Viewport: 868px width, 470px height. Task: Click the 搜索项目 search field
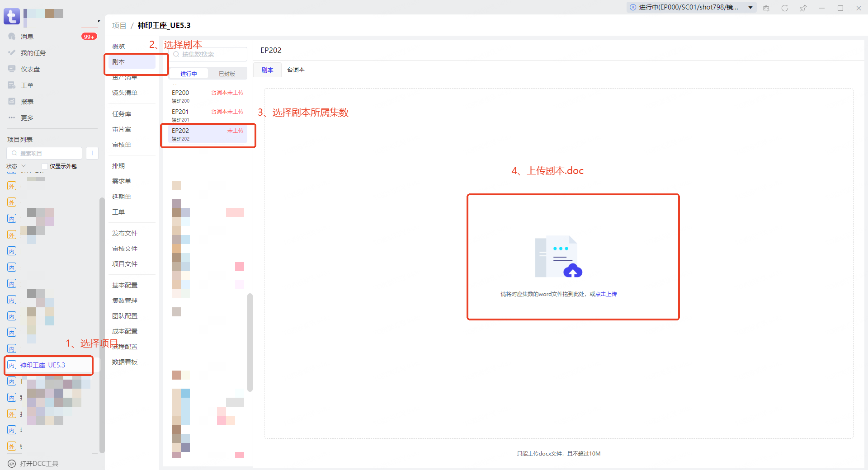coord(44,153)
